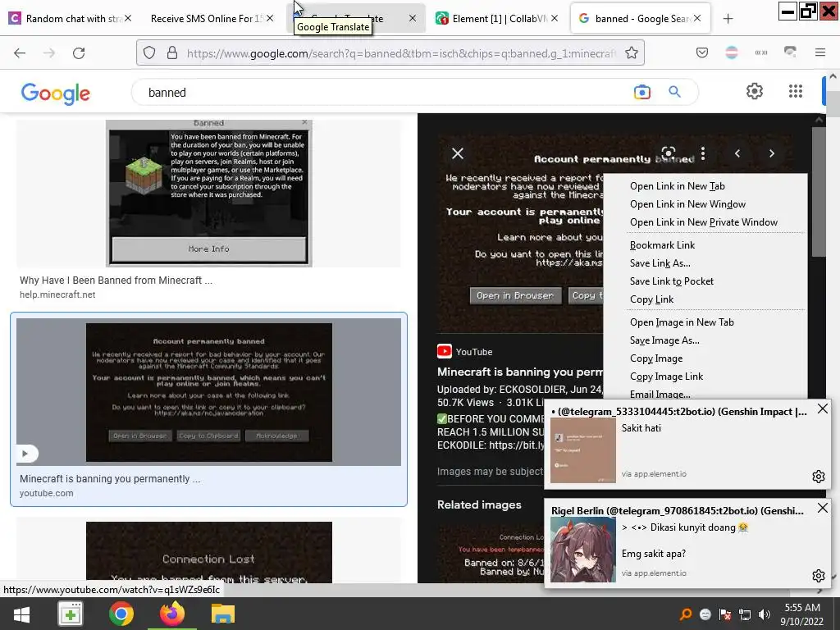This screenshot has width=840, height=630.
Task: Click help.minecraft.net source link
Action: coord(57,294)
